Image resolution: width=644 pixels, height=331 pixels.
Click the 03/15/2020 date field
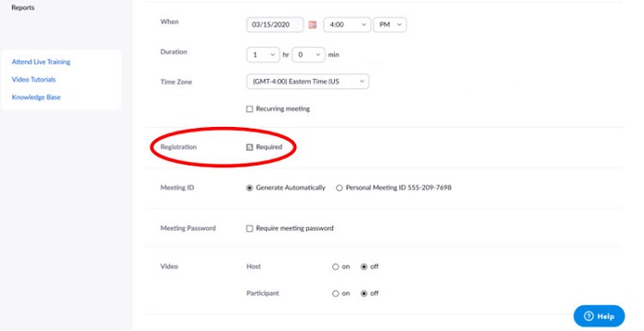(x=275, y=25)
